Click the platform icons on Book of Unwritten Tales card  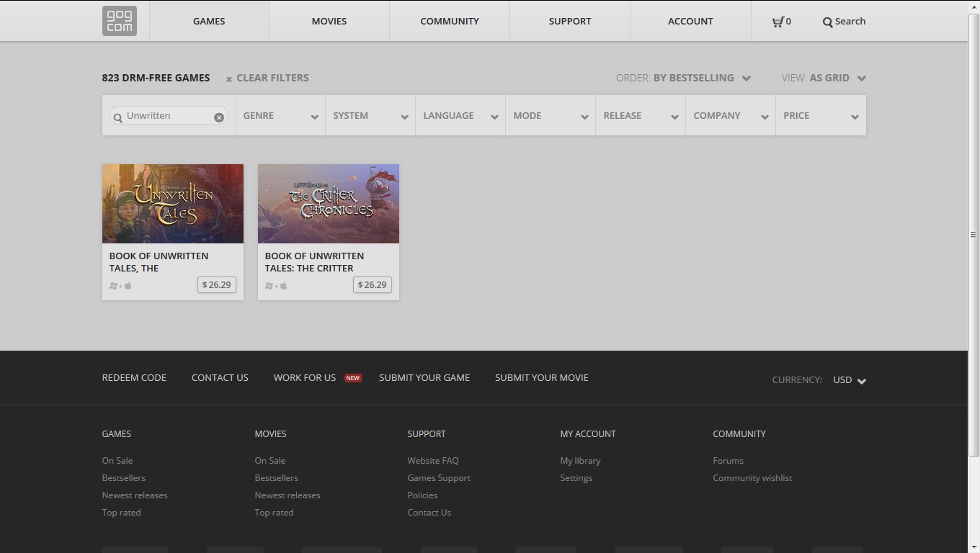coord(121,286)
